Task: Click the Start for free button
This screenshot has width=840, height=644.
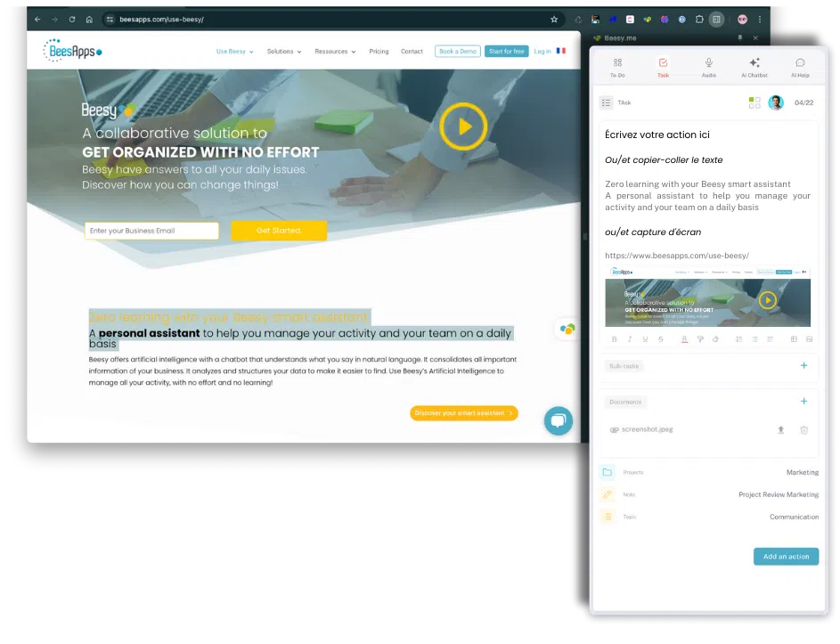Action: [506, 52]
